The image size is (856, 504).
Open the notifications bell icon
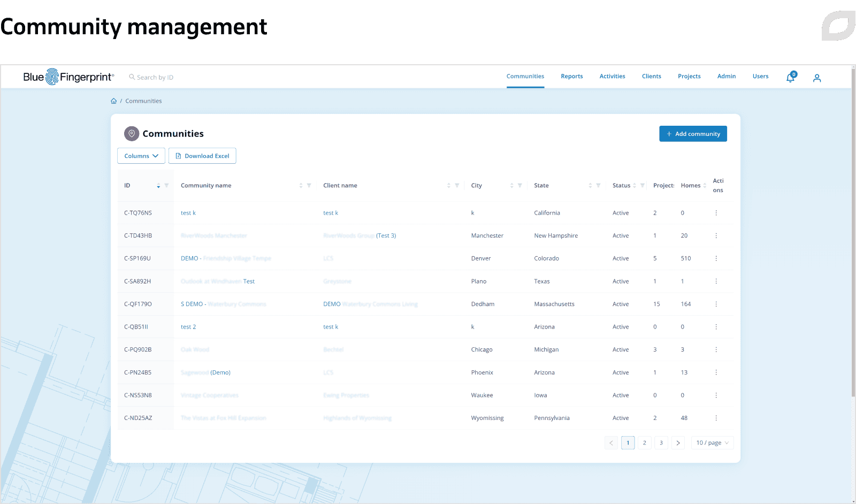(791, 78)
